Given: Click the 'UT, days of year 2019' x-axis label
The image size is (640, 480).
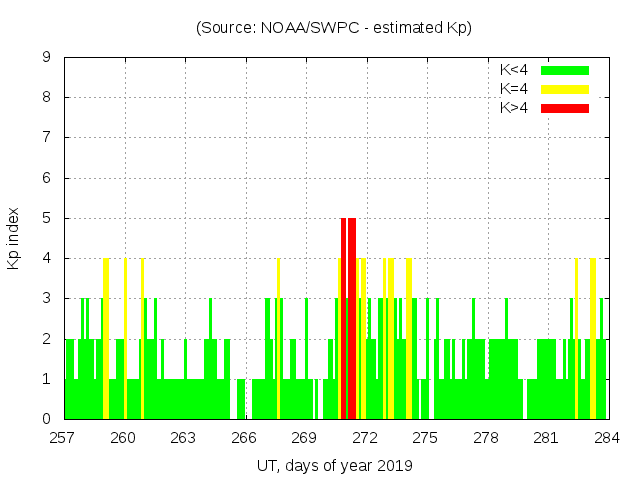Looking at the screenshot, I should tap(334, 465).
